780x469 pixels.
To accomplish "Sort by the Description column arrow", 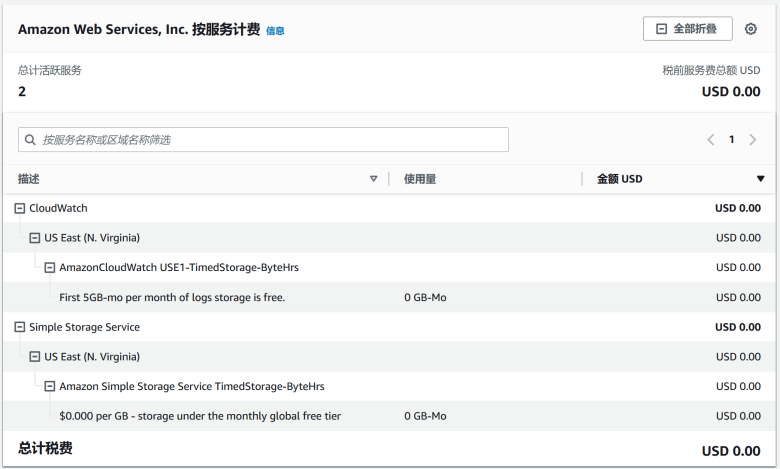I will [x=374, y=179].
